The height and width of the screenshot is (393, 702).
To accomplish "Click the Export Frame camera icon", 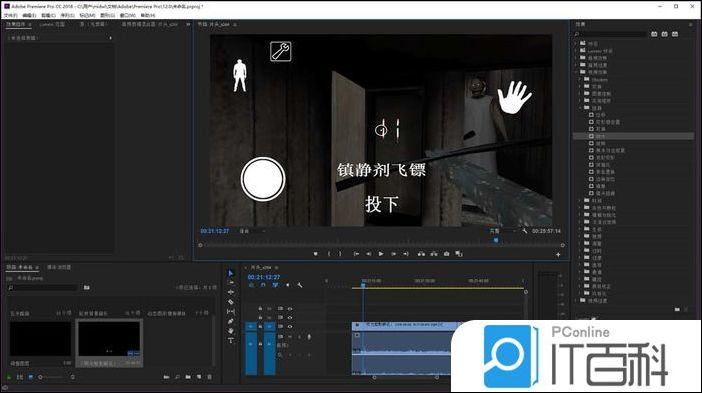I will pos(446,254).
